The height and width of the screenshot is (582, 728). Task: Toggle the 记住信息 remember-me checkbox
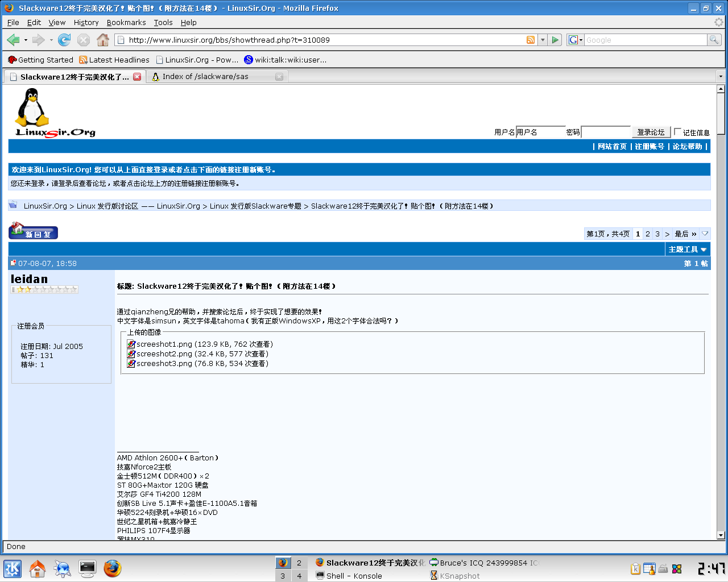point(677,132)
